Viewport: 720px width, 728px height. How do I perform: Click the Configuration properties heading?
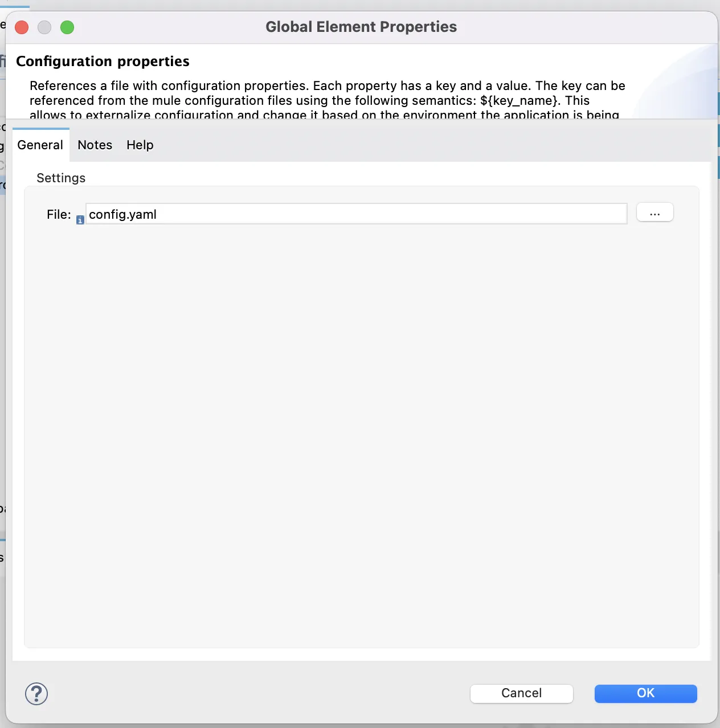[x=103, y=61]
